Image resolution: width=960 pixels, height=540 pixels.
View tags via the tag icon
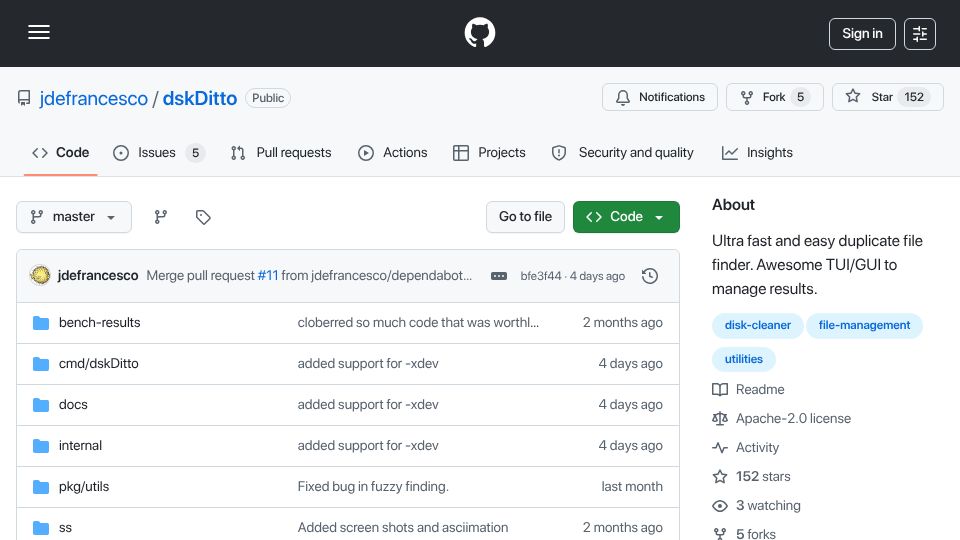pyautogui.click(x=203, y=217)
